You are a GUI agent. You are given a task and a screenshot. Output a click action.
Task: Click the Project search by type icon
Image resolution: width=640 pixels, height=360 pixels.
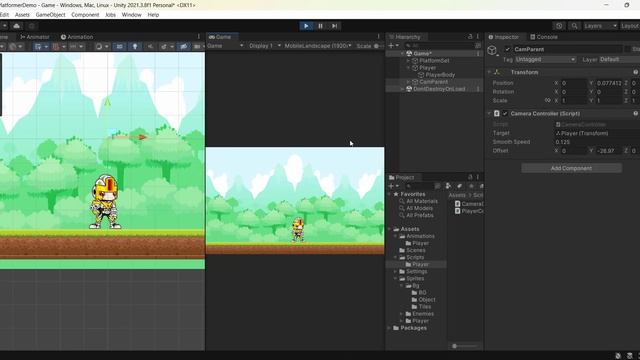[448, 186]
